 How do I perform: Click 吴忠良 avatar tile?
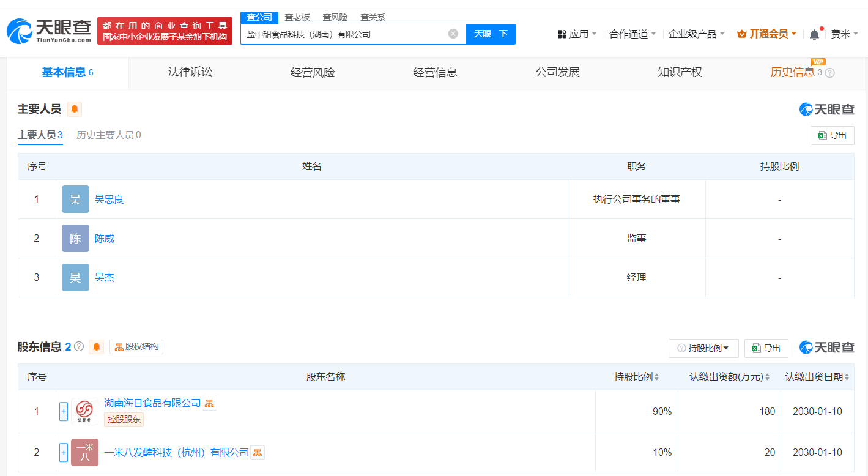pos(75,199)
